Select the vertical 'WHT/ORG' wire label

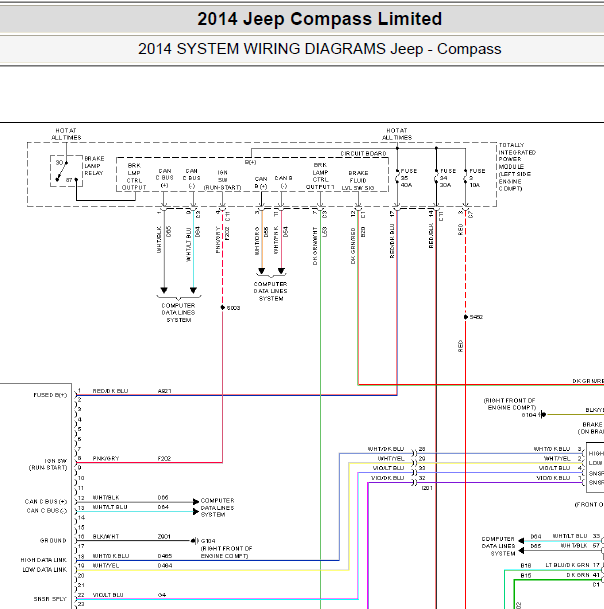pyautogui.click(x=257, y=241)
